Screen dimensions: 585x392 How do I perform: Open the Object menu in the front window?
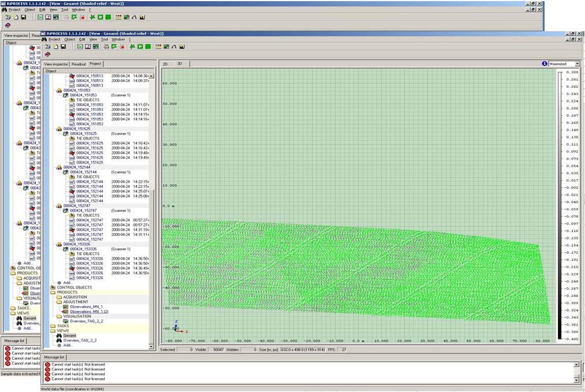70,39
